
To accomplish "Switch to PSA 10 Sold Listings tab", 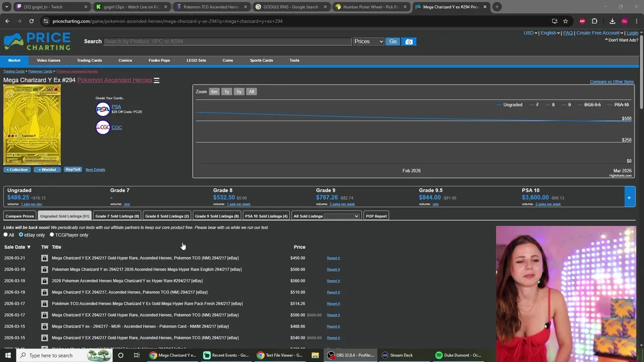I will [x=266, y=216].
